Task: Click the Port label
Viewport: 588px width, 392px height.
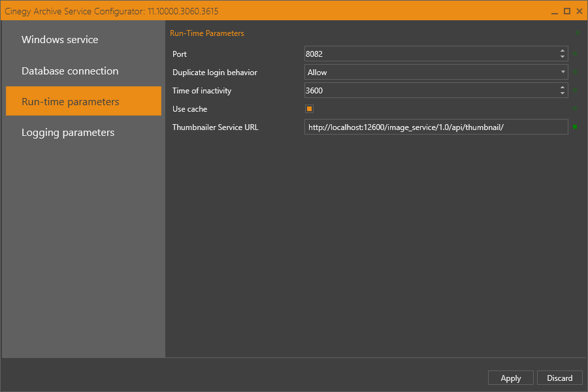Action: (x=180, y=54)
